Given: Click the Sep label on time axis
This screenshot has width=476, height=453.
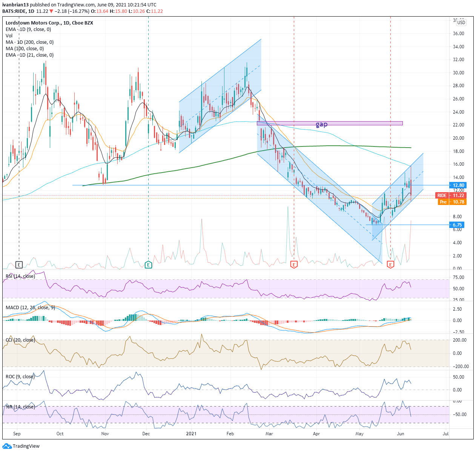Looking at the screenshot, I should click(17, 434).
